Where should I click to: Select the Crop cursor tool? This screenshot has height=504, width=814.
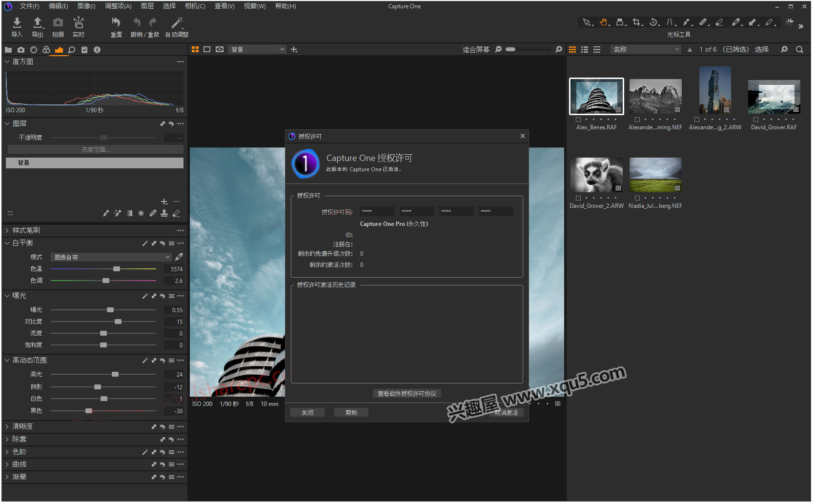coord(637,22)
